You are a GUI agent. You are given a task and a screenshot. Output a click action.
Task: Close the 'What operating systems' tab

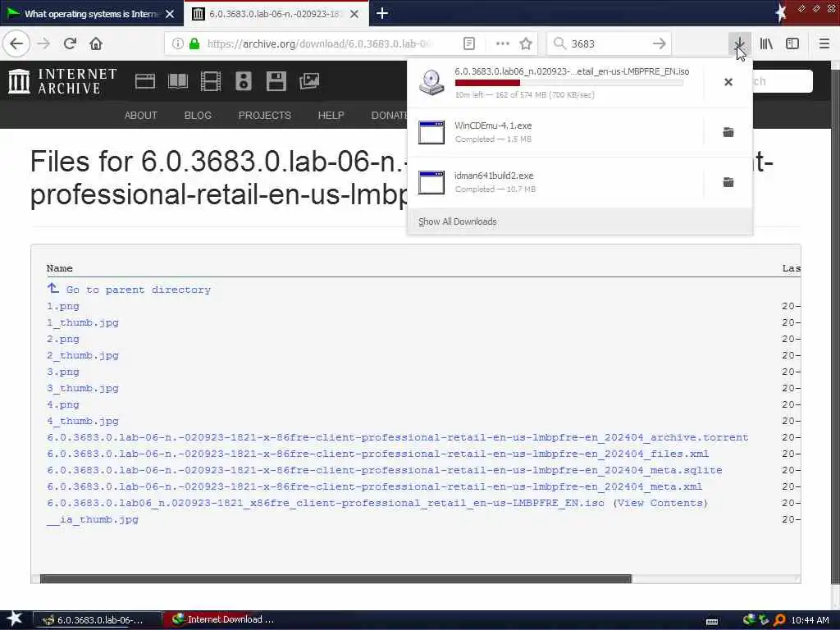[170, 14]
